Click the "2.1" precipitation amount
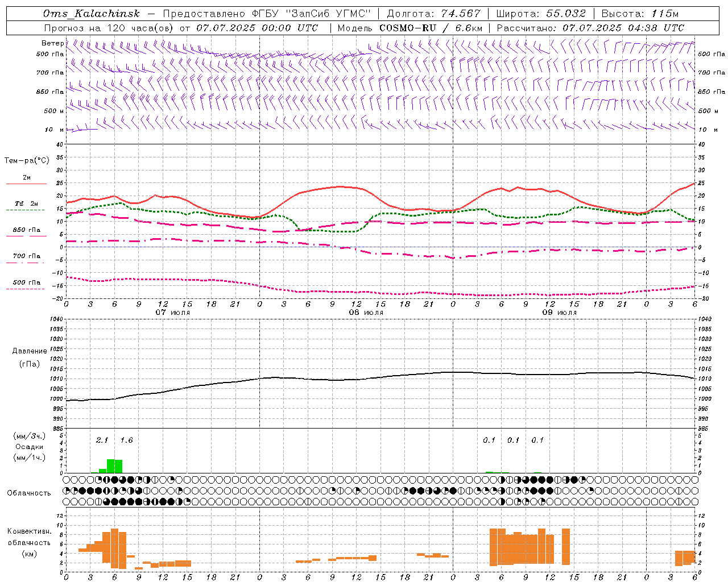Screen dimensions: 728x582 coord(102,440)
